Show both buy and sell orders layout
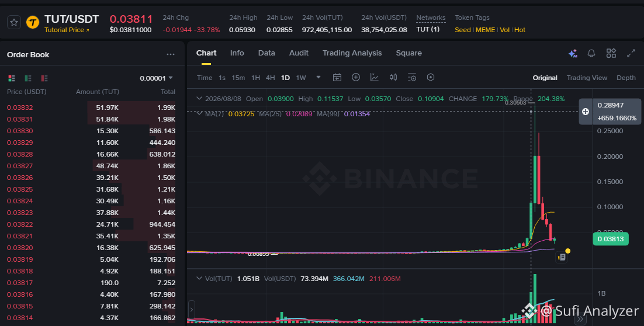644x326 pixels. pyautogui.click(x=12, y=78)
